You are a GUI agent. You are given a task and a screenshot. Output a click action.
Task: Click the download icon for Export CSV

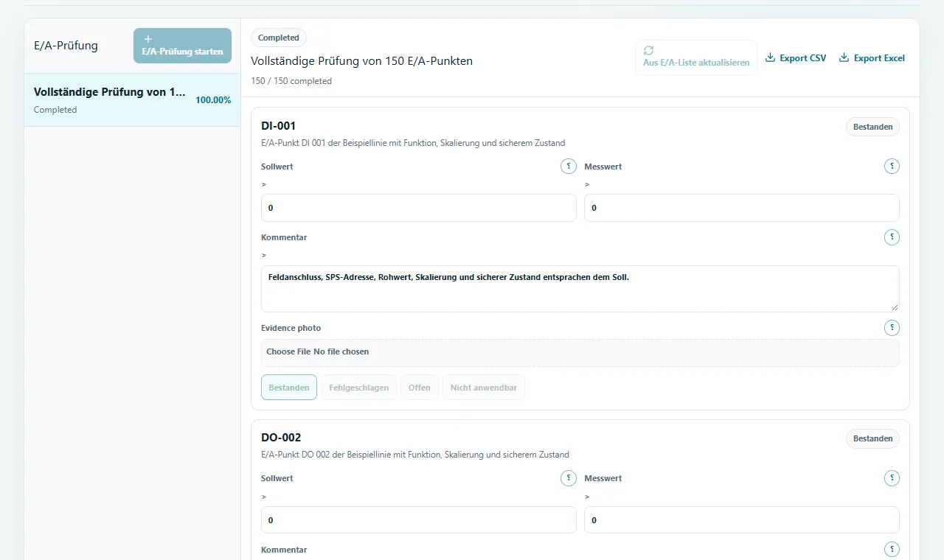click(771, 57)
